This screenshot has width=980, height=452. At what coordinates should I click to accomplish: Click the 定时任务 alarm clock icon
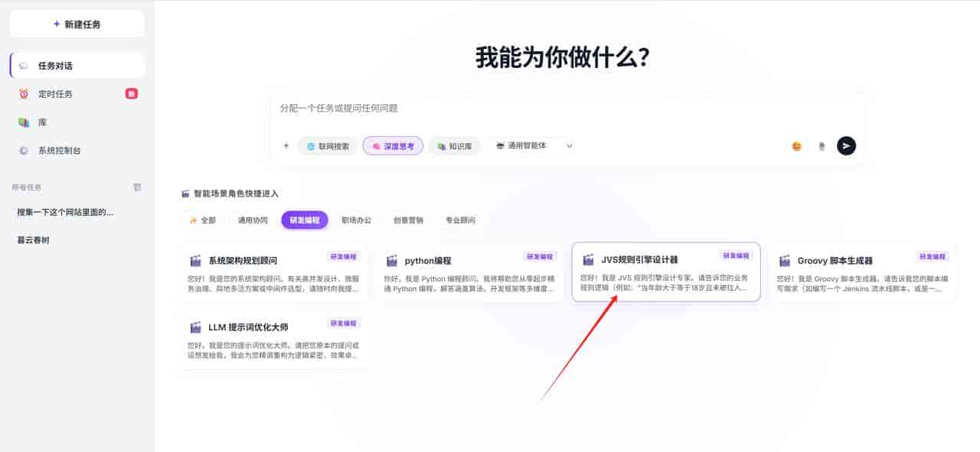pyautogui.click(x=24, y=94)
